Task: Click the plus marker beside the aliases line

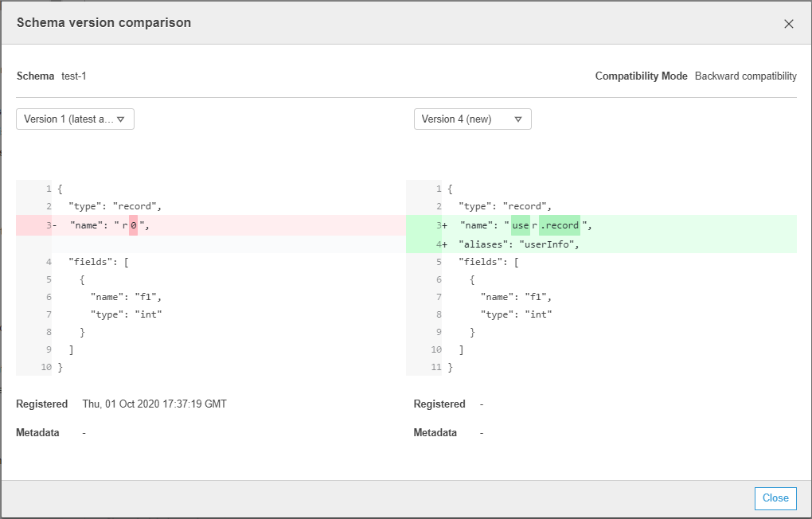Action: coord(444,244)
